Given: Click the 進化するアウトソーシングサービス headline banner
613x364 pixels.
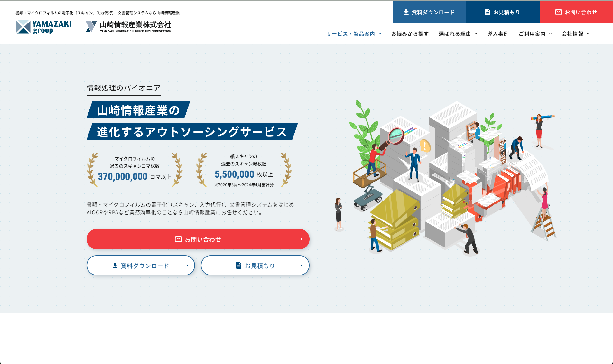Looking at the screenshot, I should click(192, 132).
